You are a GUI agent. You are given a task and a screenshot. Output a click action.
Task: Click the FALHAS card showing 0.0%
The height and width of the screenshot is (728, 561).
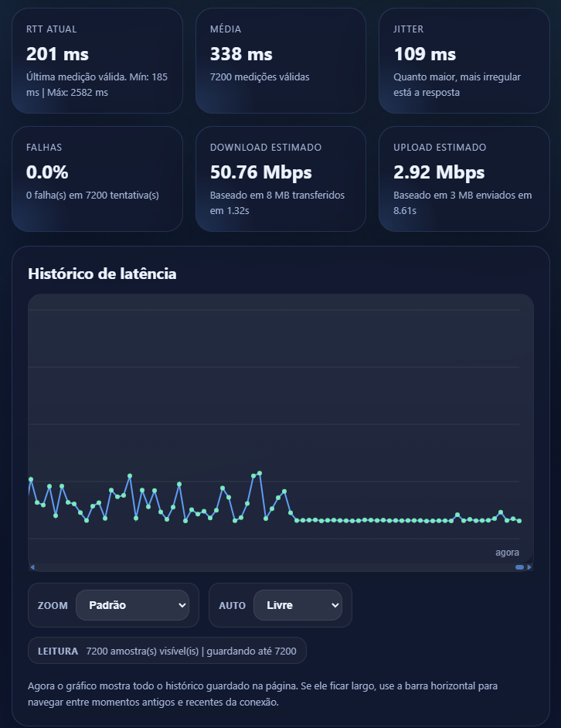97,179
